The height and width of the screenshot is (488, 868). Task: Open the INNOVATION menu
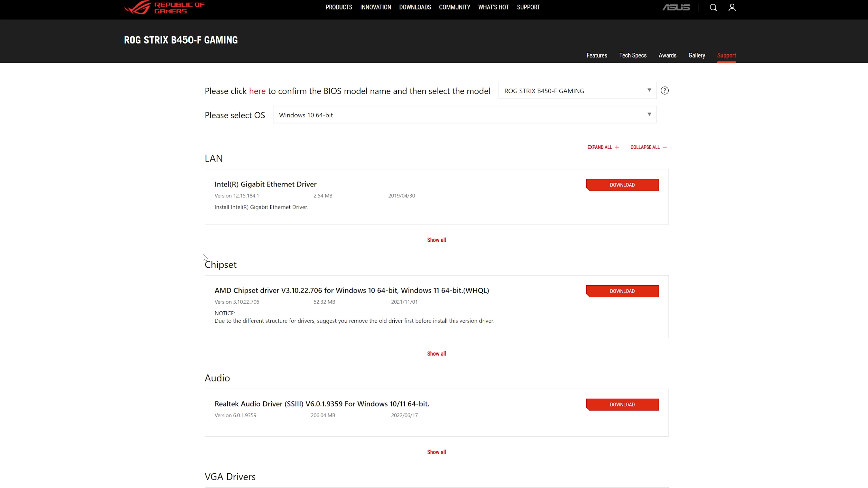(375, 7)
